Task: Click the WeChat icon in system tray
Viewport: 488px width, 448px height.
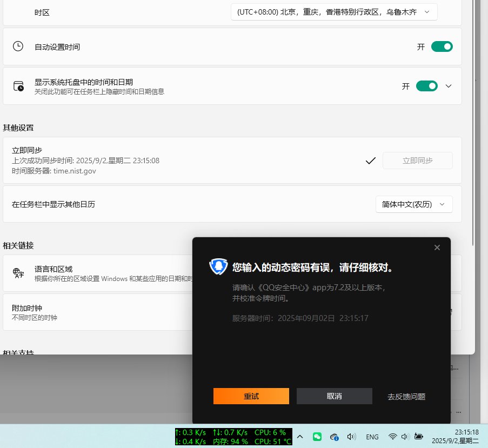Action: [x=317, y=437]
